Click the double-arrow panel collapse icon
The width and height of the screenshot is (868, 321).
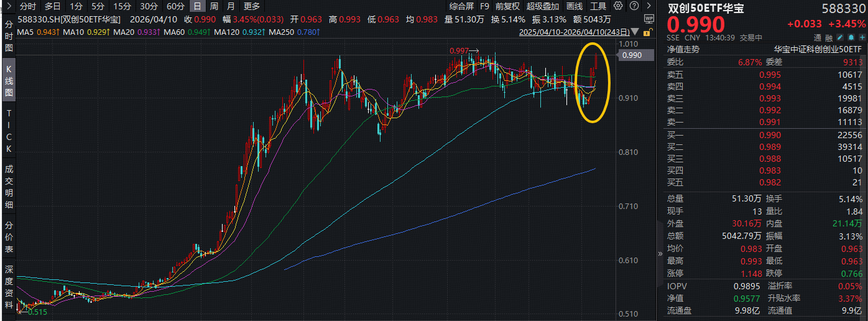660,254
